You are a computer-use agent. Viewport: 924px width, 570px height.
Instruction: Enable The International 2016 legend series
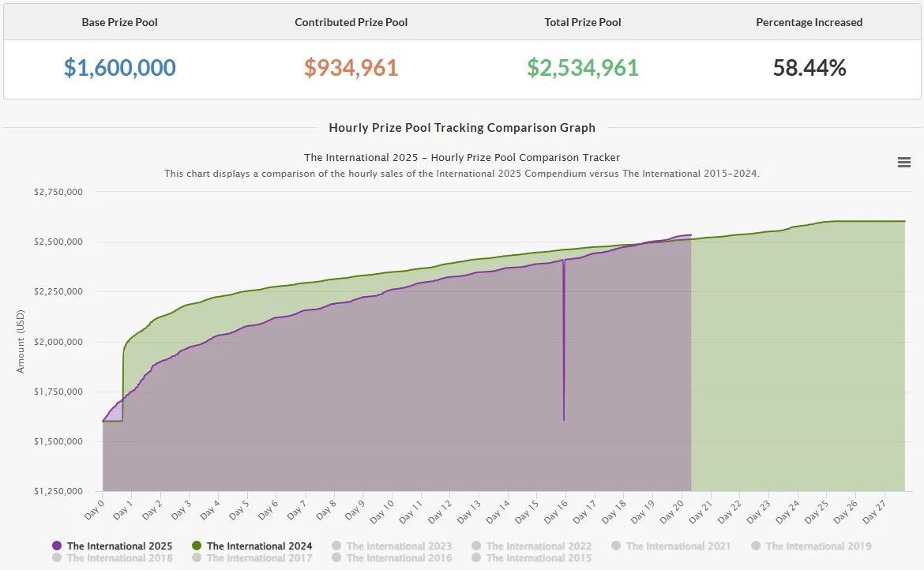coord(392,558)
